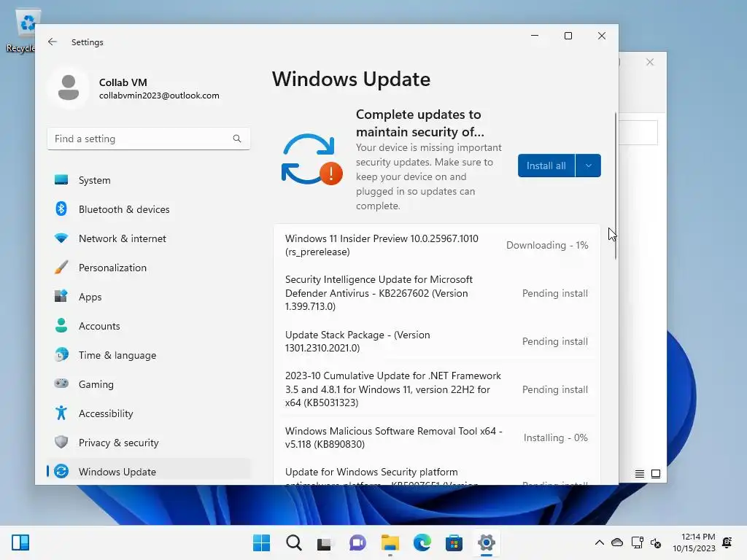Open Apps settings
Viewport: 747px width, 560px height.
[x=149, y=297]
